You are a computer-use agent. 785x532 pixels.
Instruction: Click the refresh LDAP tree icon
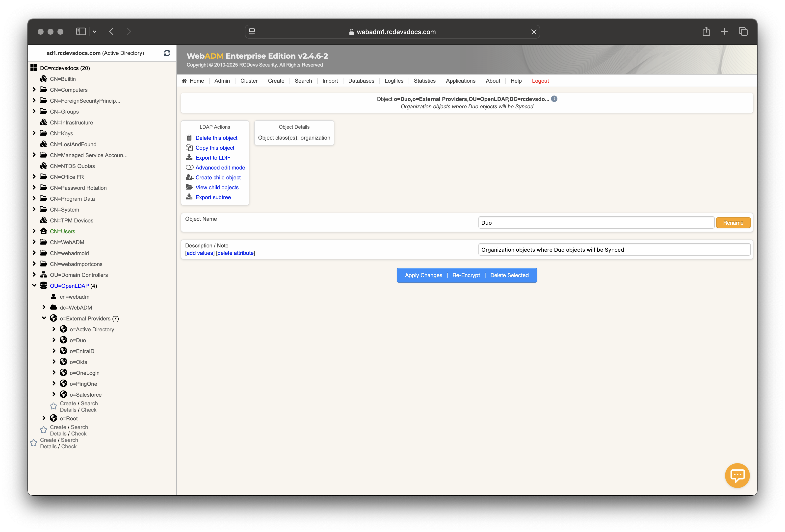[167, 53]
